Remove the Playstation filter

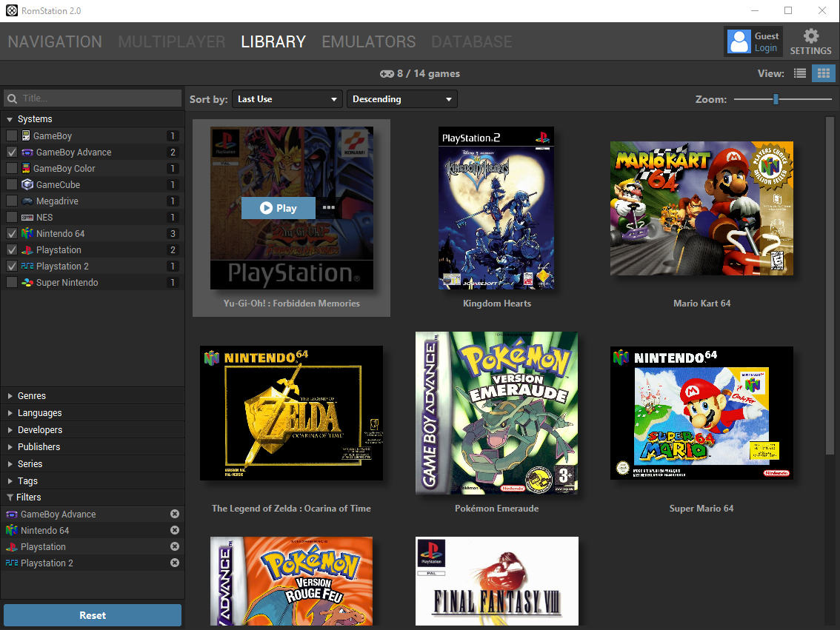click(x=175, y=546)
